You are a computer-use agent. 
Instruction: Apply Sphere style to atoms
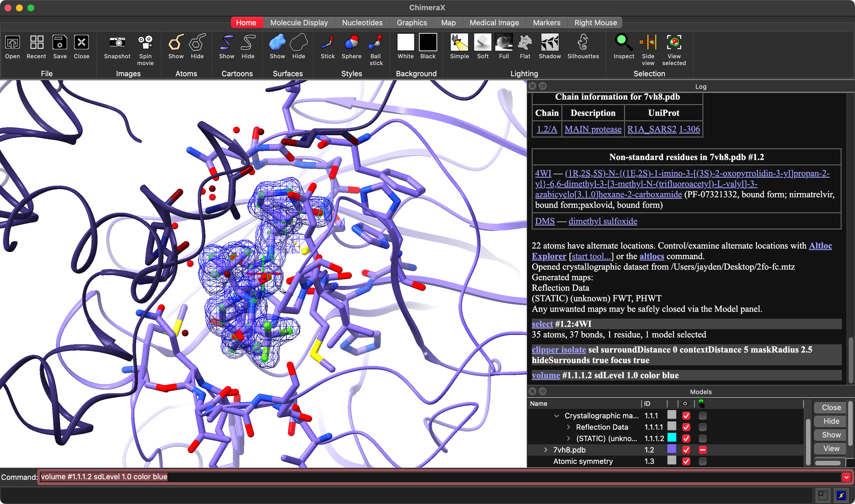[x=351, y=43]
